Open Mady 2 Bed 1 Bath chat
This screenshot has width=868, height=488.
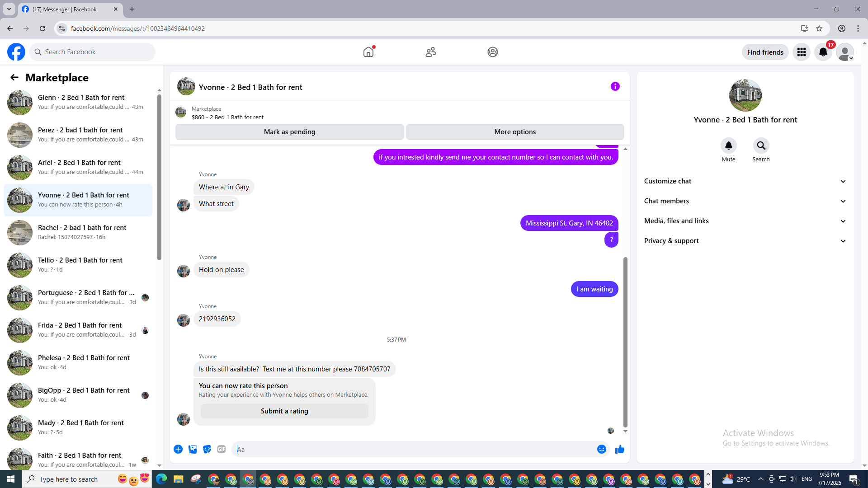click(78, 427)
